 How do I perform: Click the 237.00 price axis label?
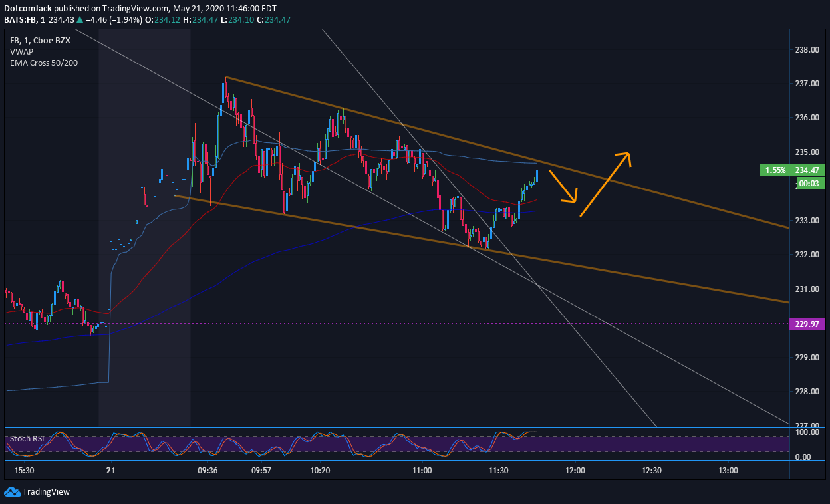[x=806, y=84]
